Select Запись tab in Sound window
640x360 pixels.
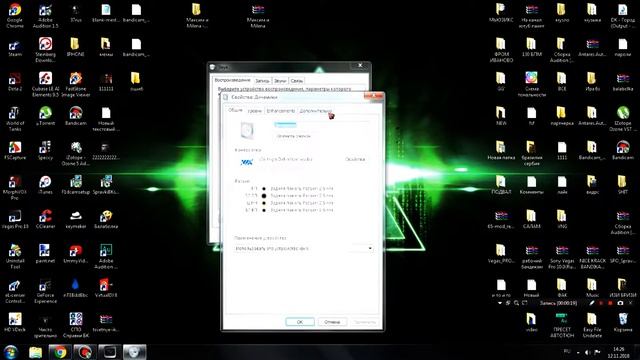click(x=262, y=81)
